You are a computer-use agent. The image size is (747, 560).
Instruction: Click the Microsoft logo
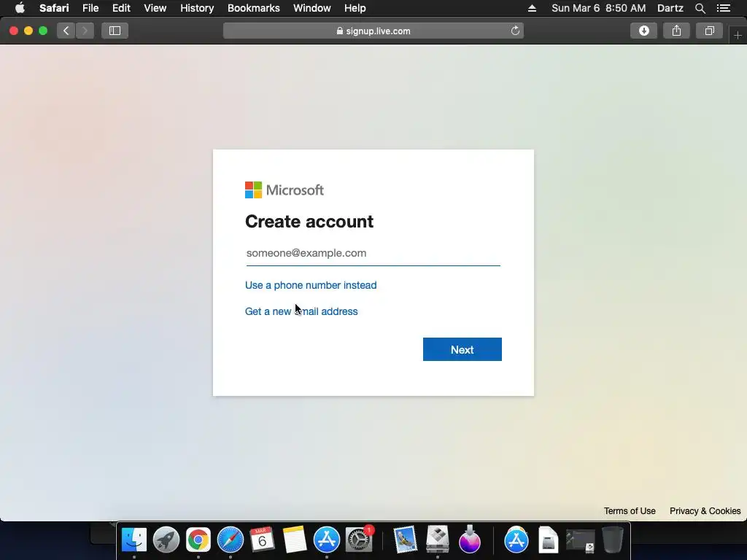coord(285,190)
